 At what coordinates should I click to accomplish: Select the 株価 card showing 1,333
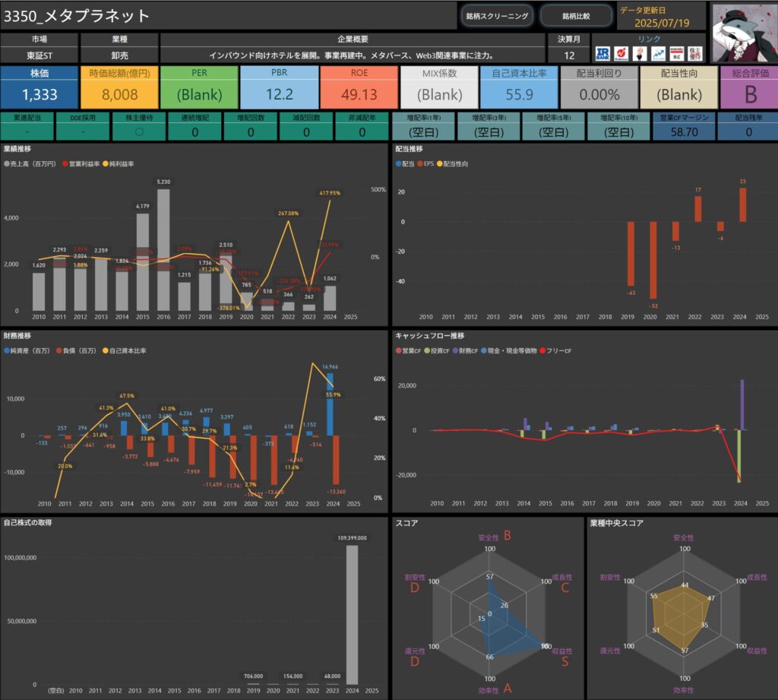[x=40, y=87]
